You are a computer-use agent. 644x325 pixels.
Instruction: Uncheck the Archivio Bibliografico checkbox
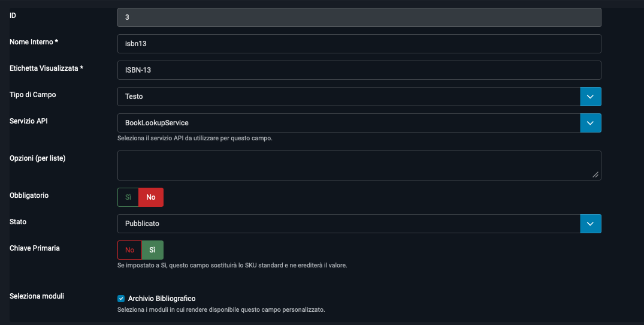point(121,299)
